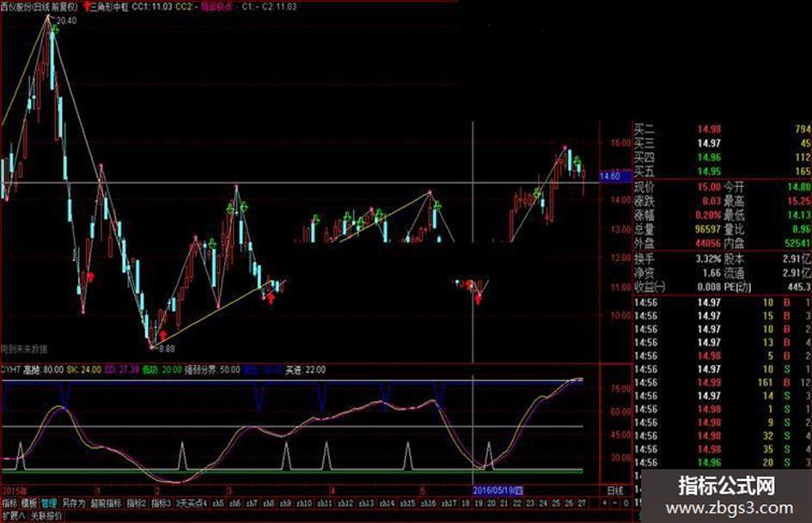Click the 高抛: 80.00 label

tap(43, 370)
